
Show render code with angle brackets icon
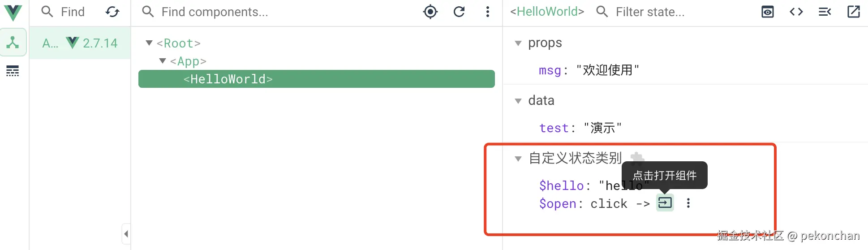pos(796,12)
